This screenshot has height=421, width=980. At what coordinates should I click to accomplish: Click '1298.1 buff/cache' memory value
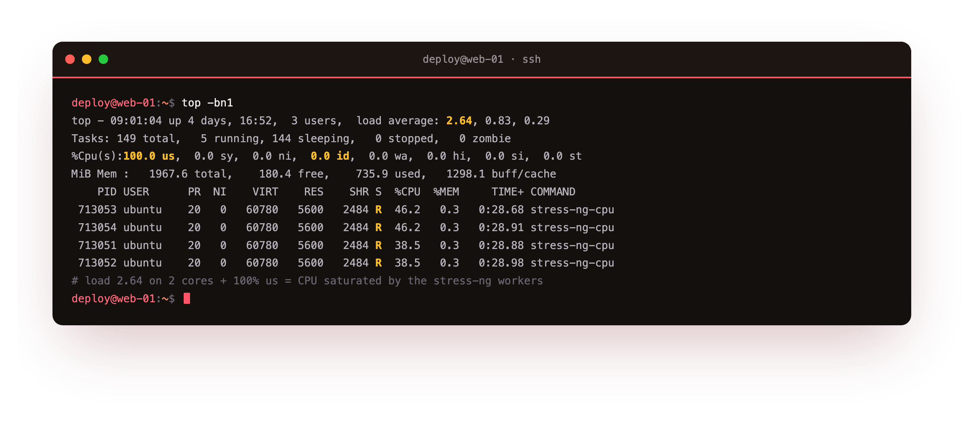[501, 174]
